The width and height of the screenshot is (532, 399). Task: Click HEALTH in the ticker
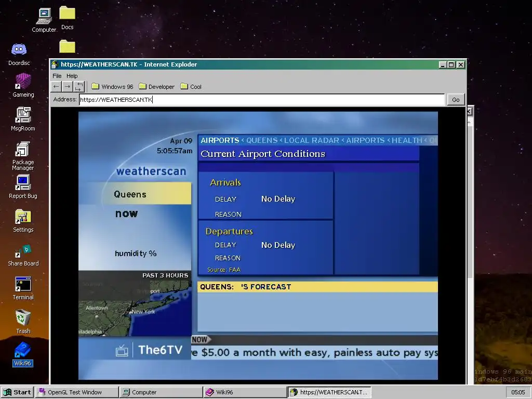click(407, 140)
